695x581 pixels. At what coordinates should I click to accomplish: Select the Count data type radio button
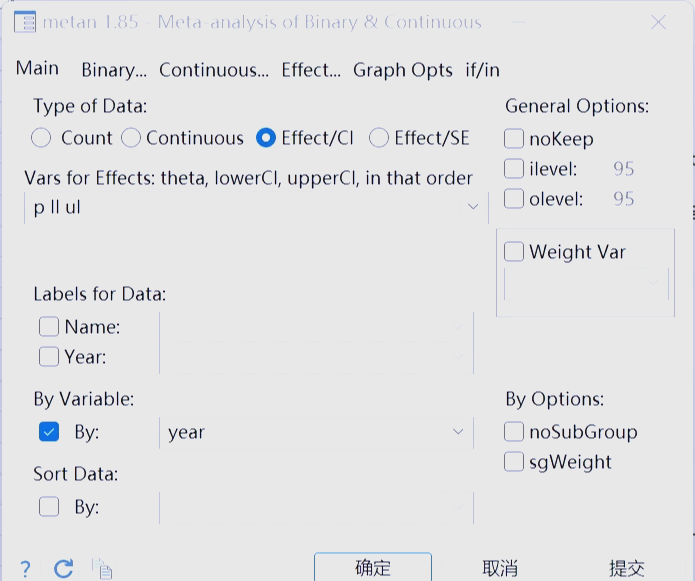point(41,138)
